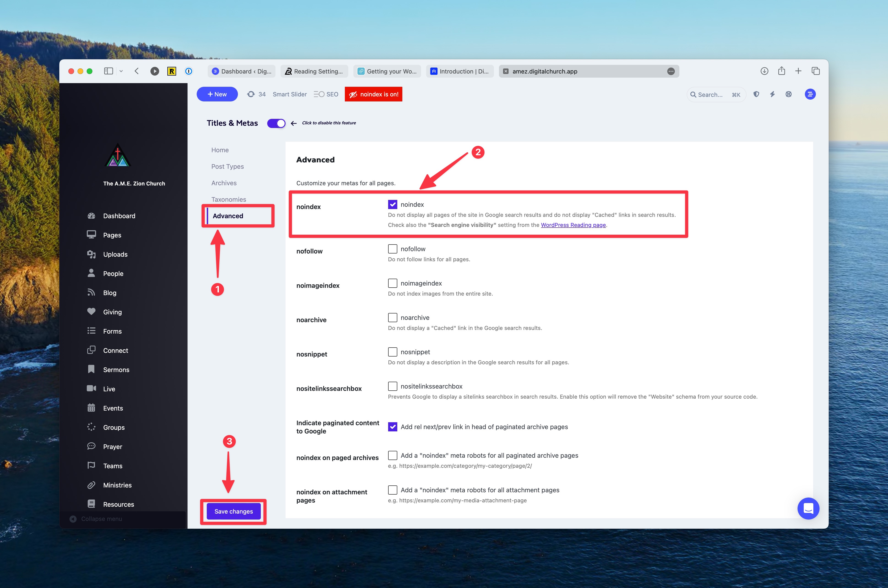Open People in the sidebar
Image resolution: width=888 pixels, height=588 pixels.
coord(113,274)
